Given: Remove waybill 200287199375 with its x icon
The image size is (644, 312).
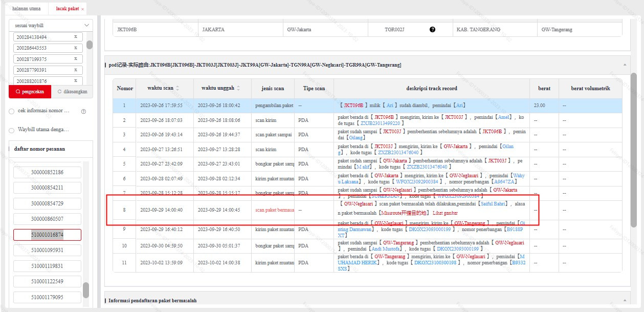Looking at the screenshot, I should [x=75, y=59].
